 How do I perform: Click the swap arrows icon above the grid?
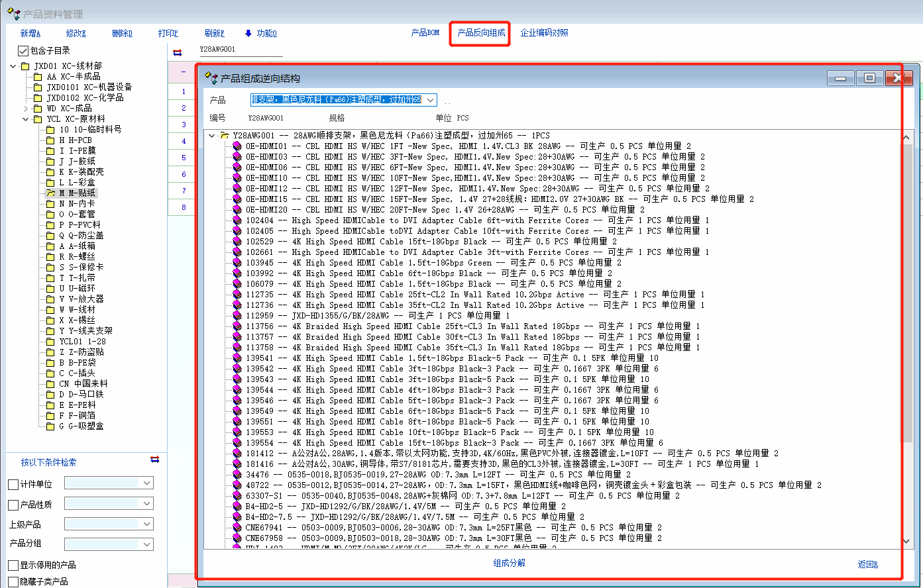pyautogui.click(x=177, y=52)
